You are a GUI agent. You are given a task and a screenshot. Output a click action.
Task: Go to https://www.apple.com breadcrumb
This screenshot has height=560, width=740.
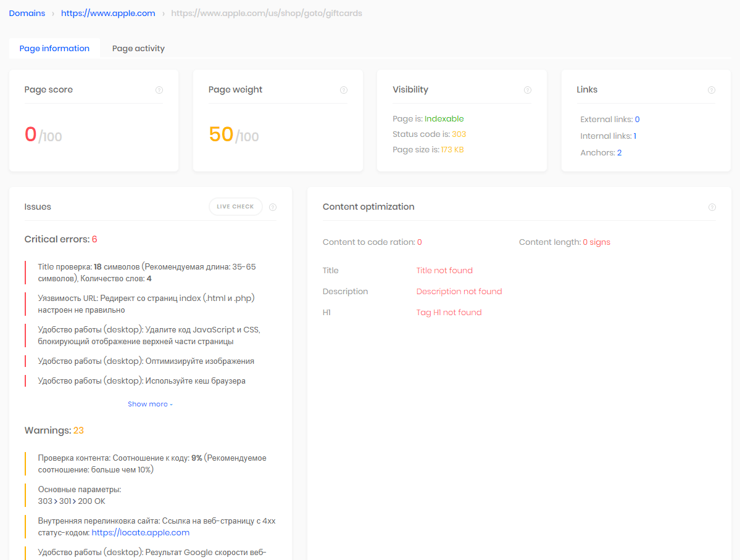(108, 13)
